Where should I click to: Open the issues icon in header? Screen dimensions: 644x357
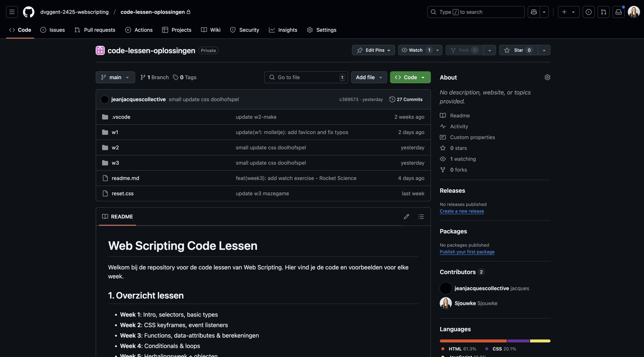[588, 12]
